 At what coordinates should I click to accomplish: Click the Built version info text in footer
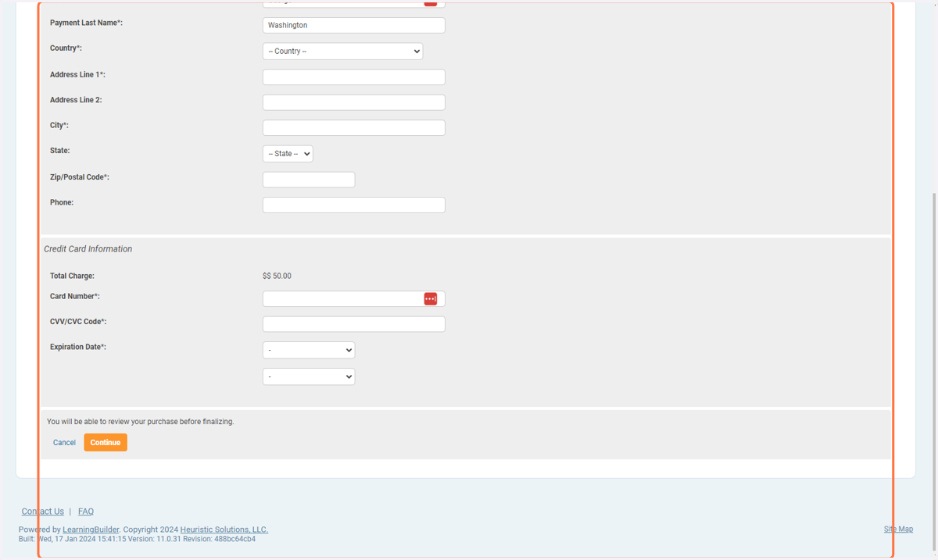point(137,539)
